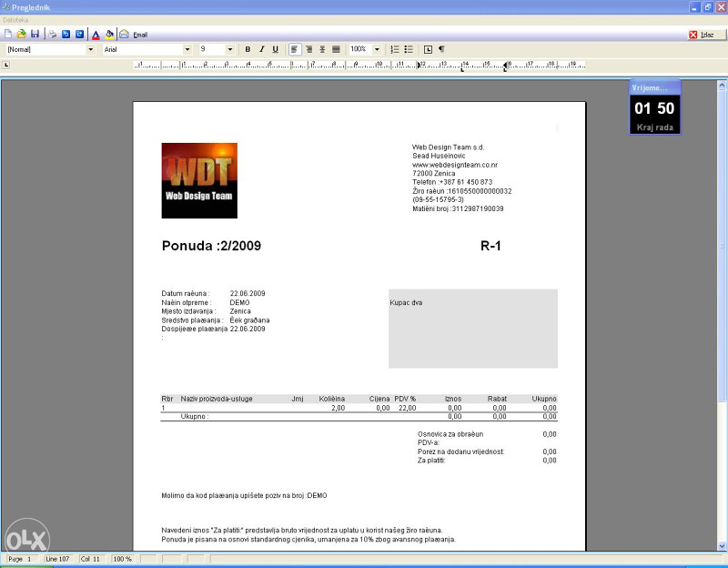Undo the last action
Image resolution: width=728 pixels, height=568 pixels.
tap(66, 35)
